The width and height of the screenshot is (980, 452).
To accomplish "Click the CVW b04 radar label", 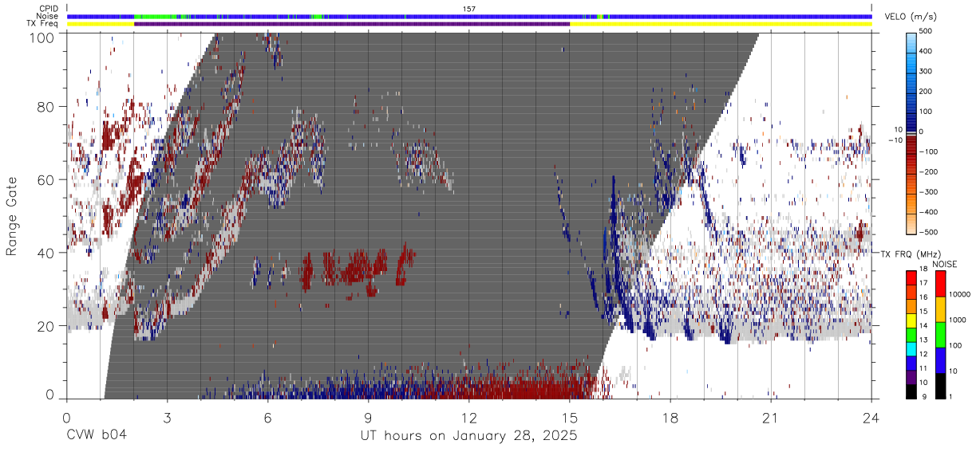I will (97, 435).
